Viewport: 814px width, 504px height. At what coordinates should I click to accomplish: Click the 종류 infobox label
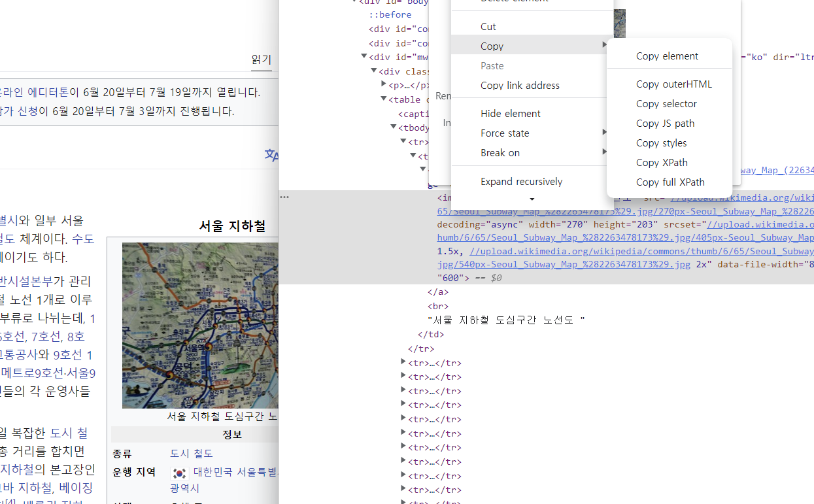click(122, 453)
